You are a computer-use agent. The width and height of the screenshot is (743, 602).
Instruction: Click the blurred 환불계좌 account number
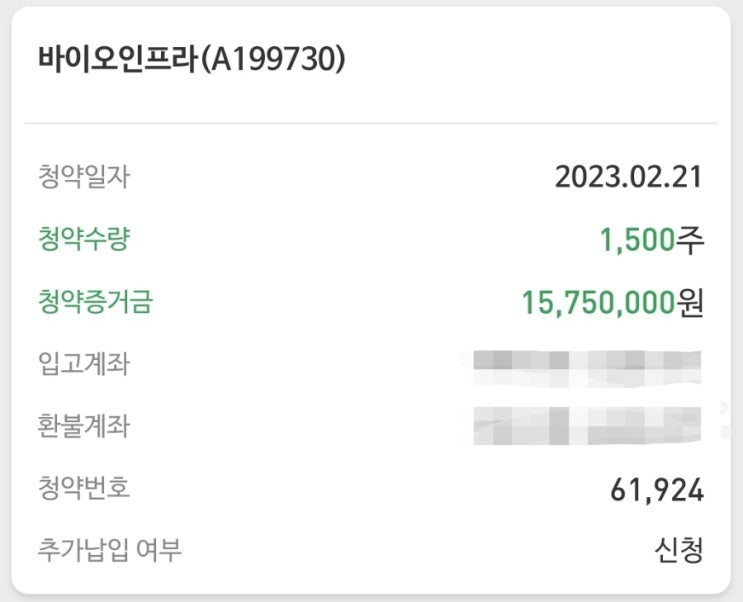587,425
